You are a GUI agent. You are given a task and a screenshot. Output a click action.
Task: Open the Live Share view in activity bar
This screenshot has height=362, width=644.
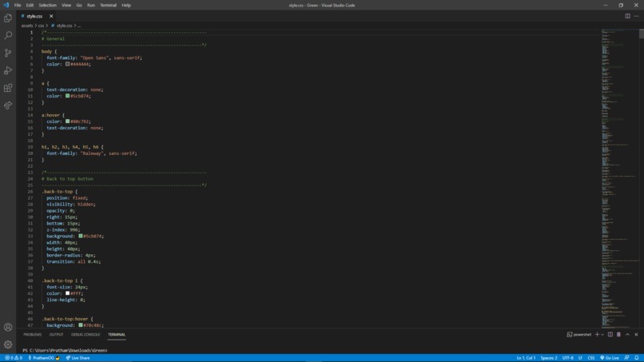(x=8, y=105)
